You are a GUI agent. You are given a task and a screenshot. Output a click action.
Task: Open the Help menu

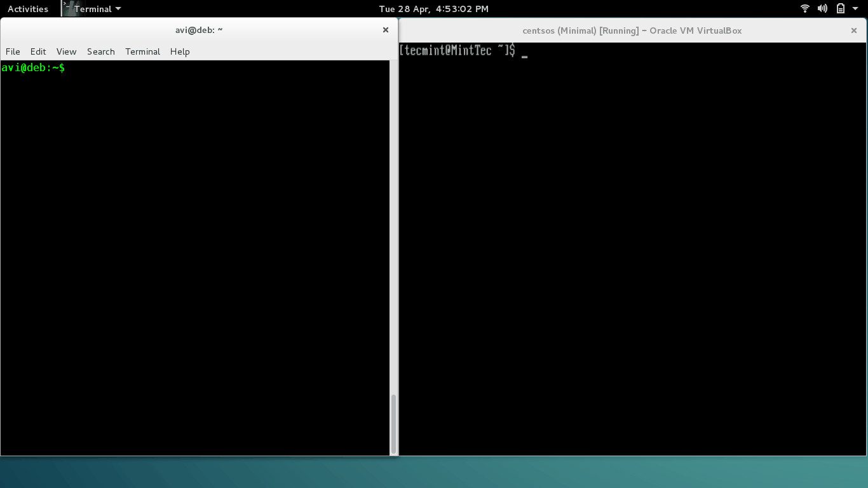[179, 51]
